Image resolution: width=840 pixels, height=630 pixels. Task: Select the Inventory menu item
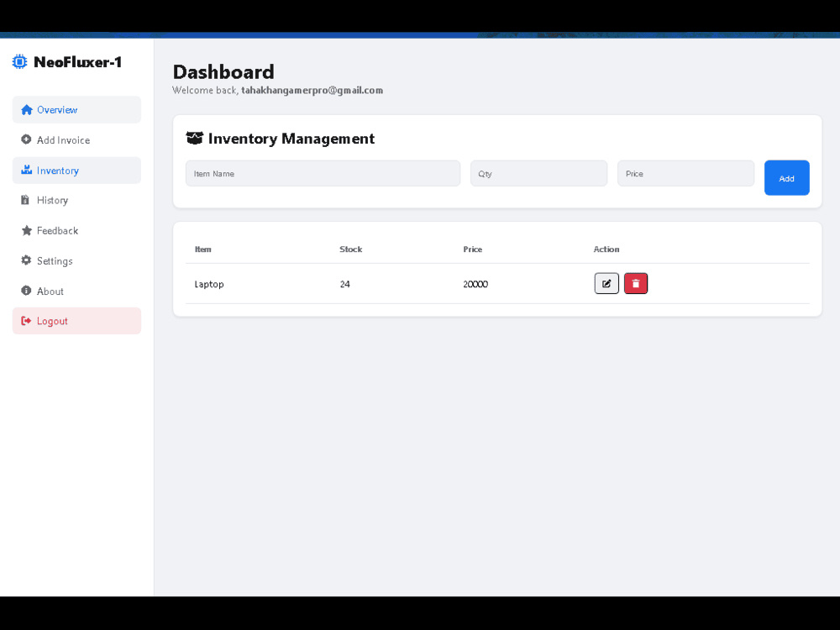[76, 171]
